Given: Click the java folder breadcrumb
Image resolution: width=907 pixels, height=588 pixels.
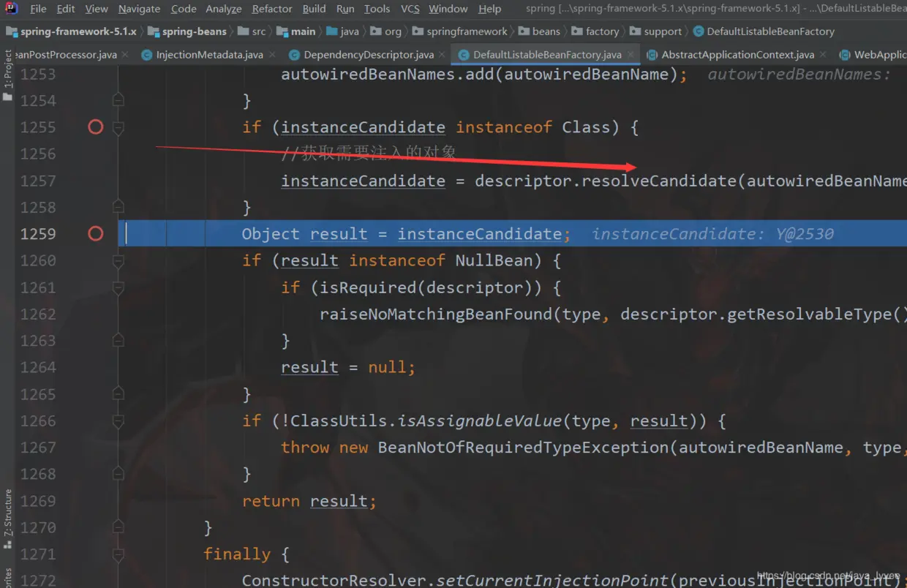Looking at the screenshot, I should click(x=342, y=31).
